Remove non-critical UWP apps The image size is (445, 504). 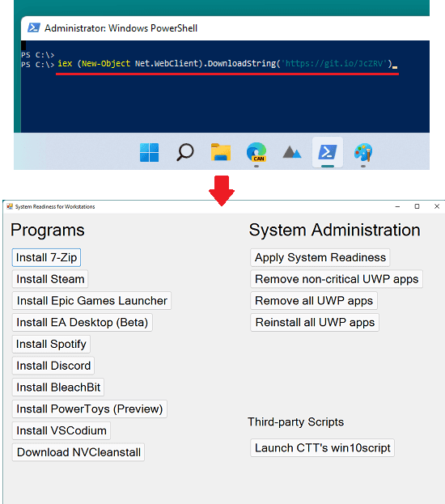(337, 279)
